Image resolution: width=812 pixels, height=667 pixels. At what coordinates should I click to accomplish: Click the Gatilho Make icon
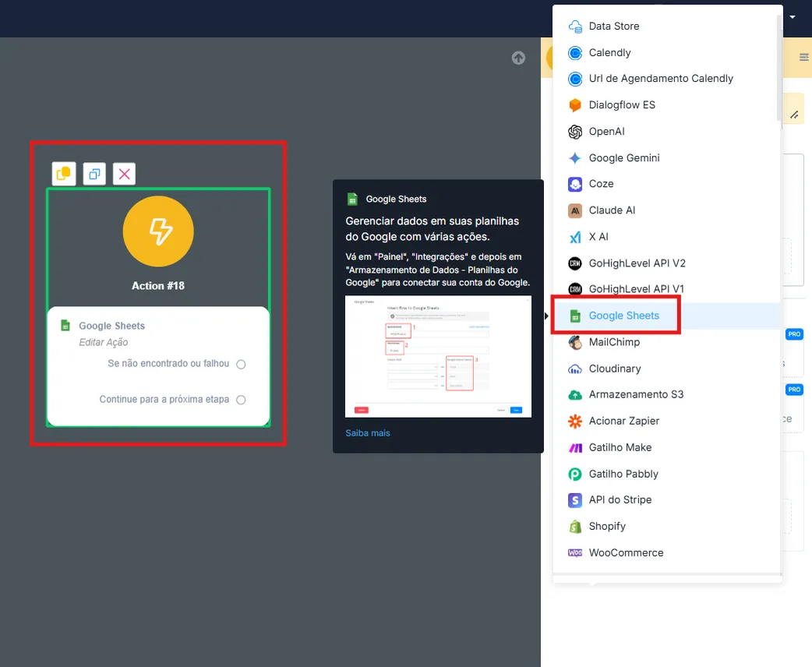(x=575, y=447)
